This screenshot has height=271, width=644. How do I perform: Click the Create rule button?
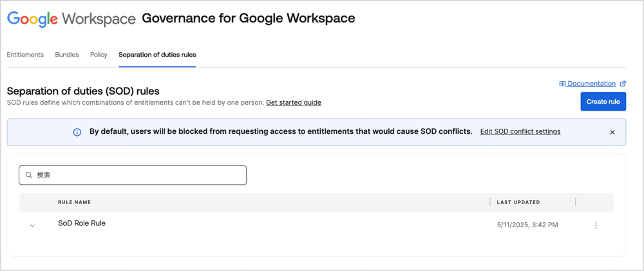(x=603, y=102)
